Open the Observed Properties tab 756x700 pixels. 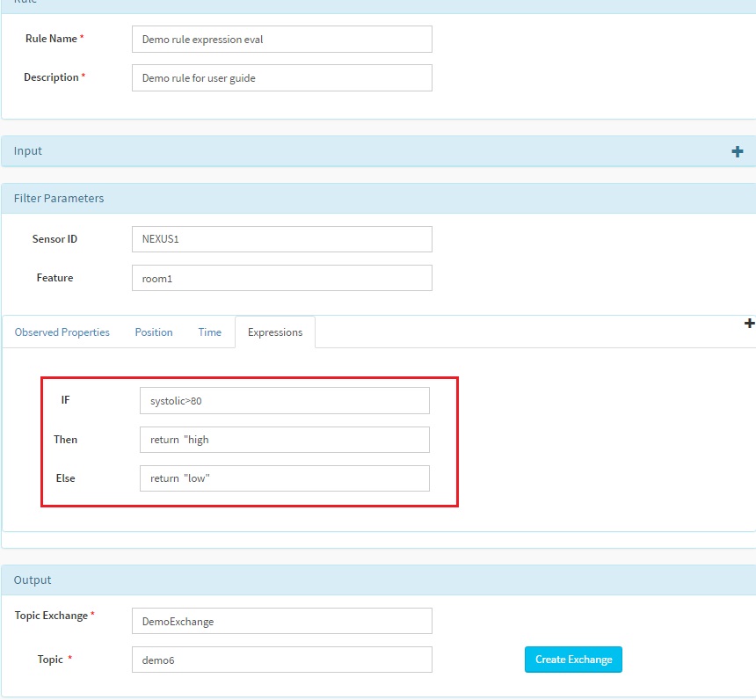coord(62,332)
